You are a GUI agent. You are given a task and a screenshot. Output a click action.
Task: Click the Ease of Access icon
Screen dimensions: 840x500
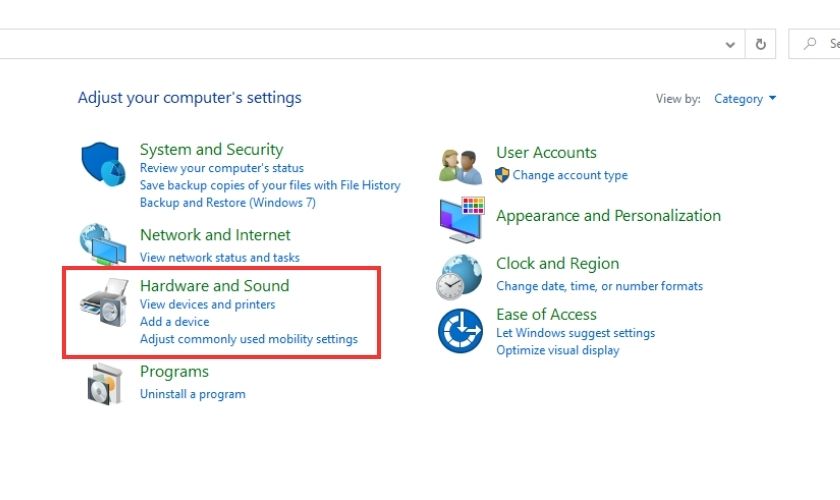click(x=460, y=331)
